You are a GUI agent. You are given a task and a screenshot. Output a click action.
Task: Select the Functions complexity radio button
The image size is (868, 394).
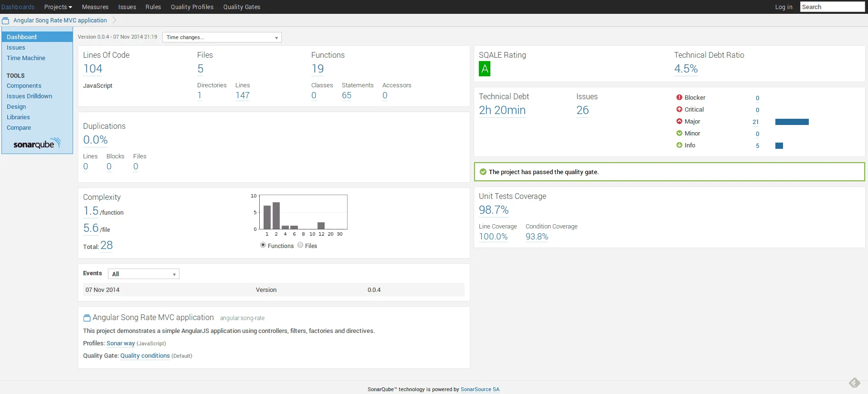pos(263,245)
